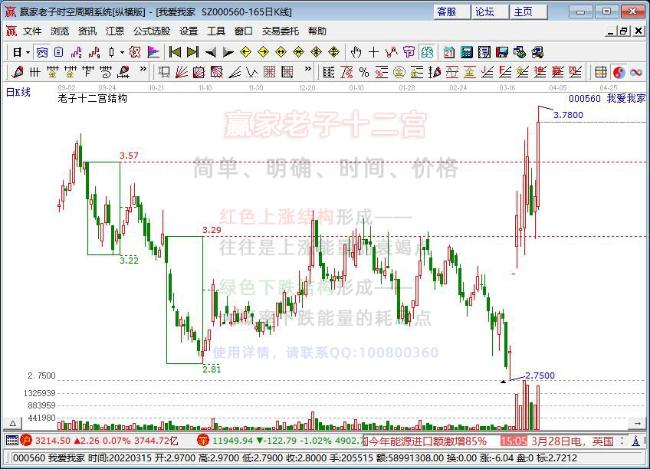Click the 2.7500 low price label

coord(539,376)
